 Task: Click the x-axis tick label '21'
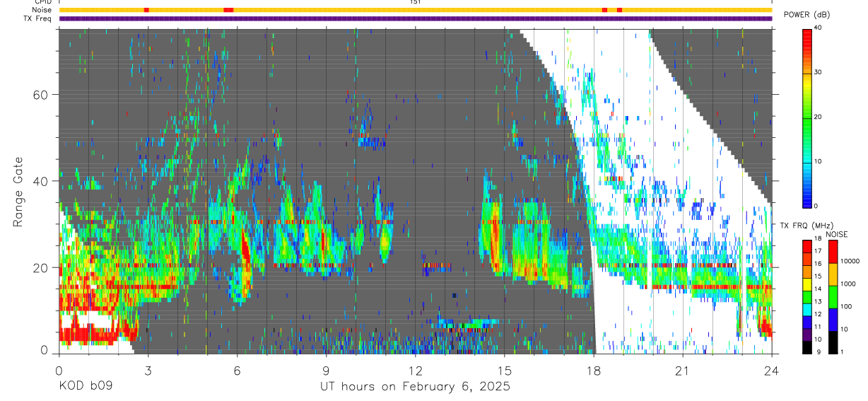683,371
